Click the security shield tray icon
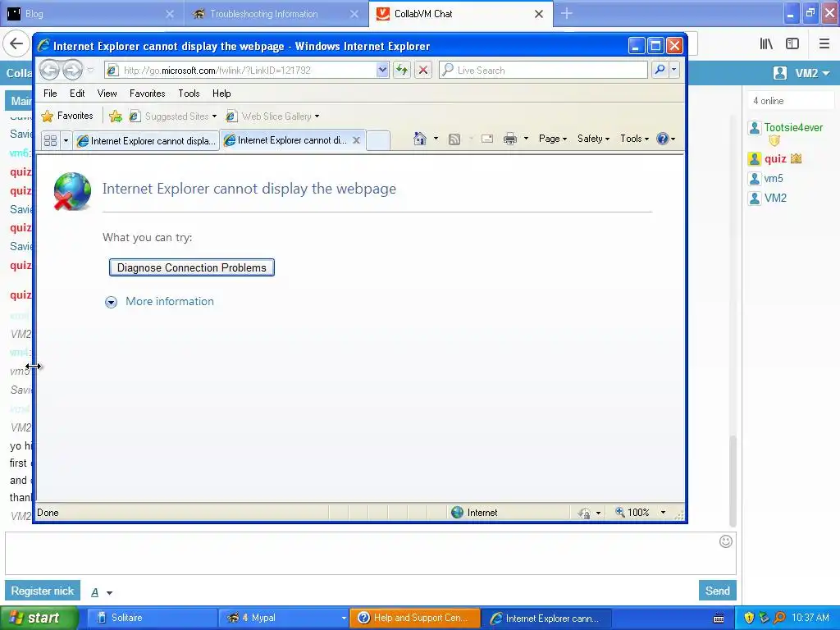The height and width of the screenshot is (630, 840). point(749,618)
